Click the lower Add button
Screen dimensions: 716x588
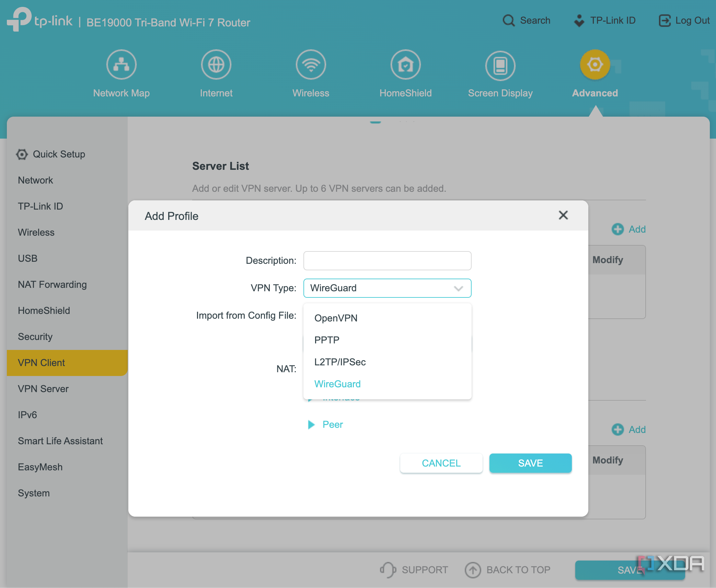click(x=628, y=430)
